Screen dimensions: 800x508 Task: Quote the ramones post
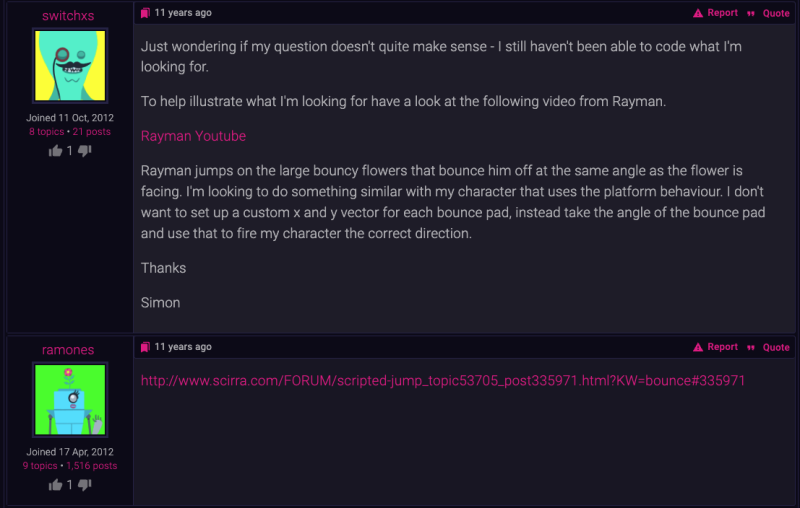click(x=776, y=347)
